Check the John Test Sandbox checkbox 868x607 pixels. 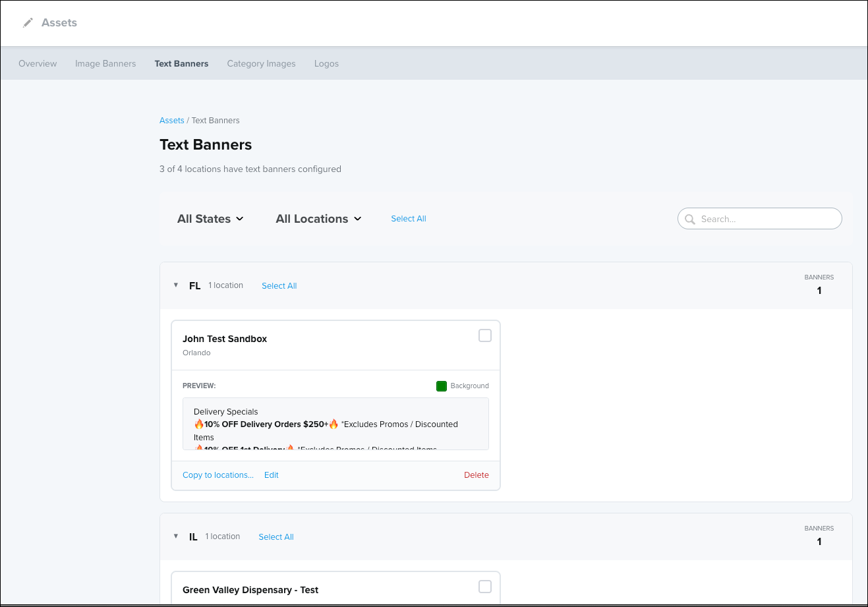pos(485,335)
